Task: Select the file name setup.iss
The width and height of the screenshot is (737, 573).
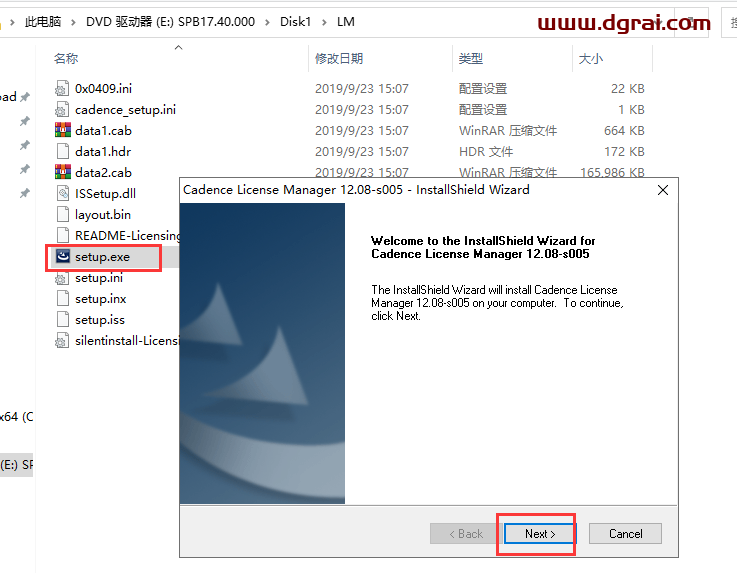Action: point(100,320)
